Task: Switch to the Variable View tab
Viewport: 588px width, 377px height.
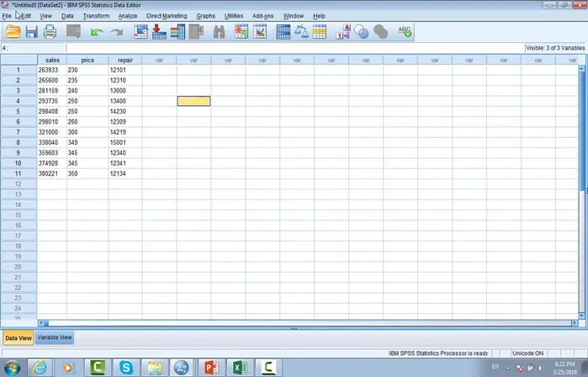Action: coord(55,337)
